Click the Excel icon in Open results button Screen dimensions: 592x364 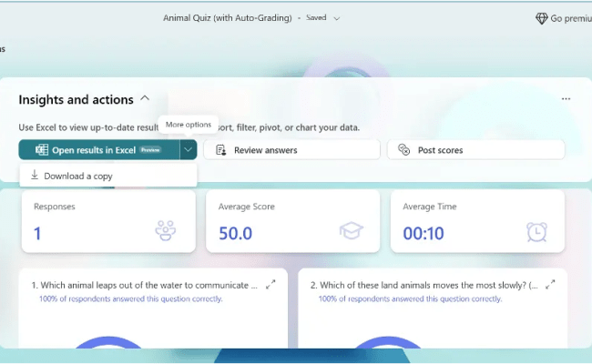[x=42, y=150]
